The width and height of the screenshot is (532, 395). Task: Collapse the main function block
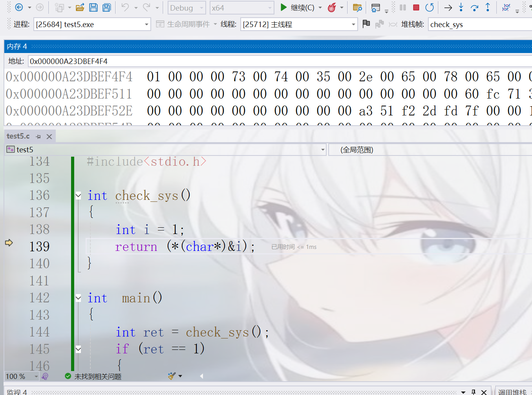coord(79,298)
